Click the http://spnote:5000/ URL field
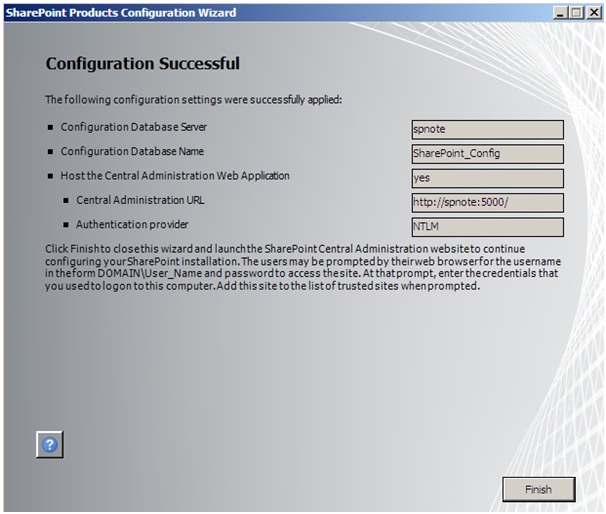Viewport: 606px width, 514px height. [x=487, y=203]
